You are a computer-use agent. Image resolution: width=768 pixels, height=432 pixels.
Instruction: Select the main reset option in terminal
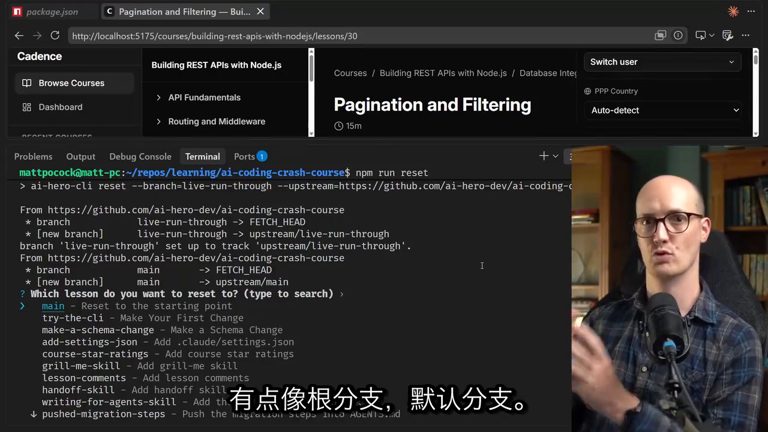137,306
